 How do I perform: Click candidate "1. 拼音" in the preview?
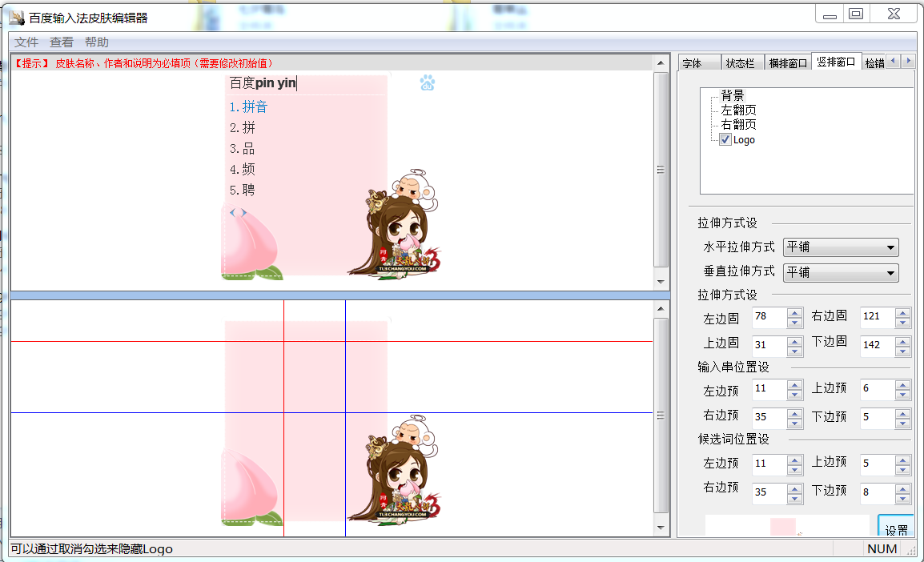pos(249,106)
